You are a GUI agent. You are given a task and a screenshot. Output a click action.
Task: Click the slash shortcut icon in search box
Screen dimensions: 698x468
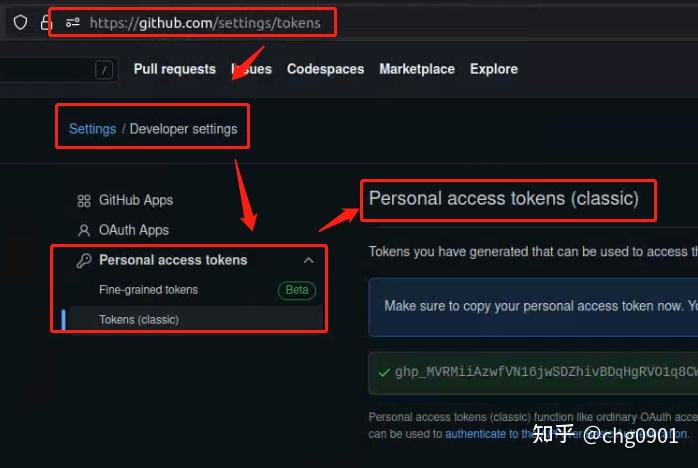click(x=104, y=70)
